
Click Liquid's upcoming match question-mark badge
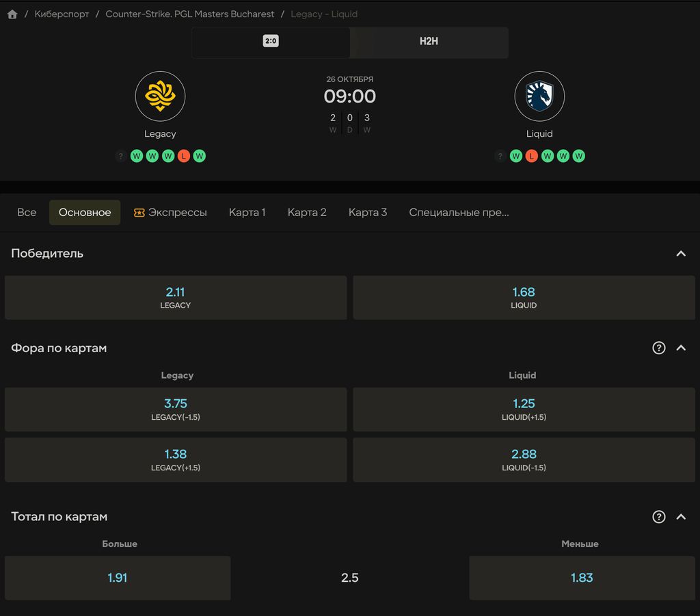(x=500, y=157)
